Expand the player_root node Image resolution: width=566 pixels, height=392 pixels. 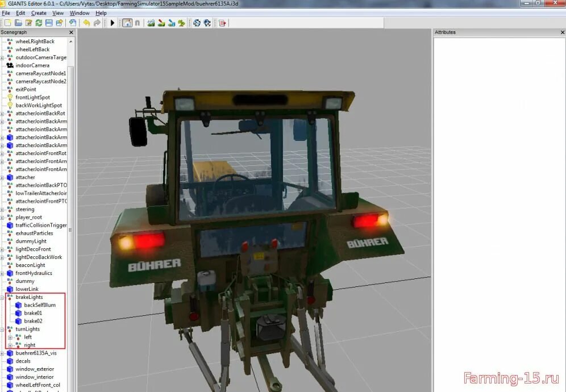(2, 218)
